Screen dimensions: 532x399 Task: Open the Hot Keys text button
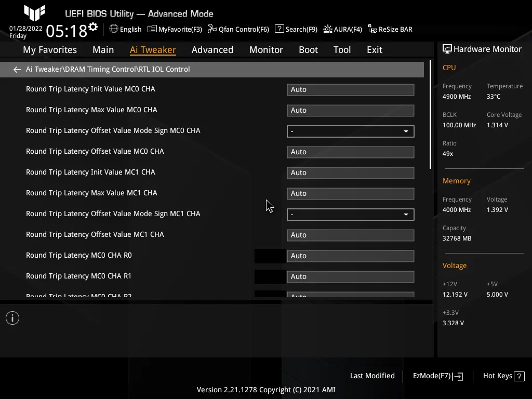coord(498,376)
